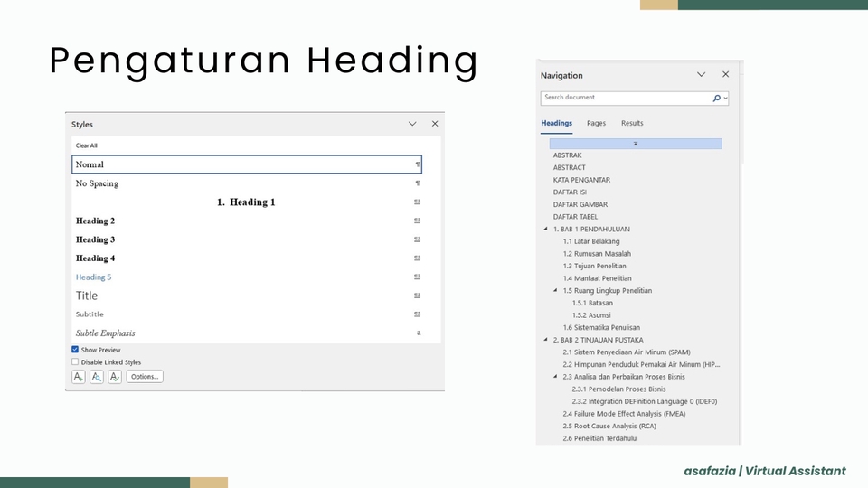The width and height of the screenshot is (868, 488).
Task: Toggle the Show Preview checkbox
Action: [75, 350]
